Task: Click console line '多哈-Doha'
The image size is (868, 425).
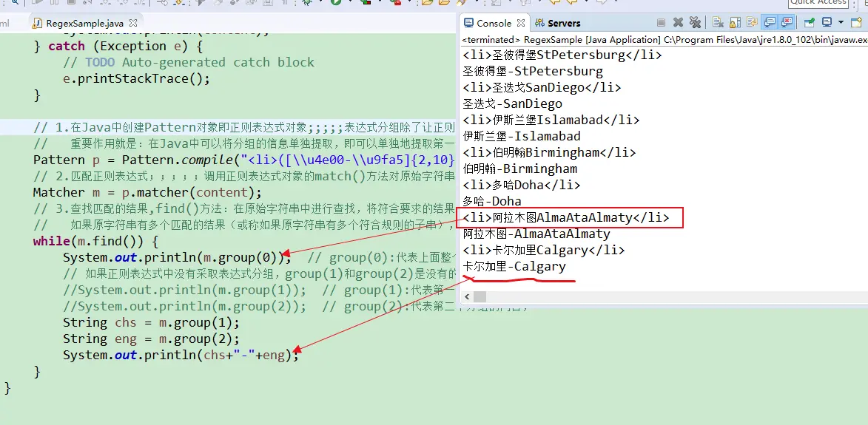Action: (x=492, y=201)
